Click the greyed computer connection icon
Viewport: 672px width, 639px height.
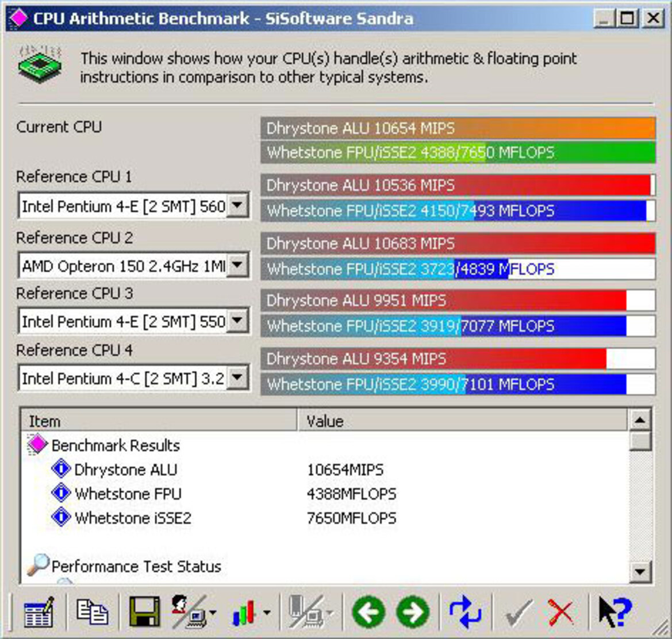coord(306,611)
